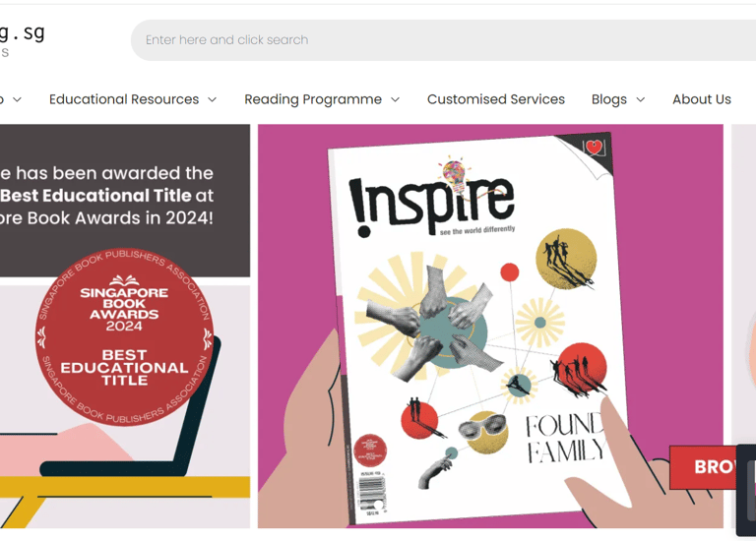The height and width of the screenshot is (541, 756).
Task: Click the Singapore Book Awards 2024 badge
Action: click(x=124, y=336)
